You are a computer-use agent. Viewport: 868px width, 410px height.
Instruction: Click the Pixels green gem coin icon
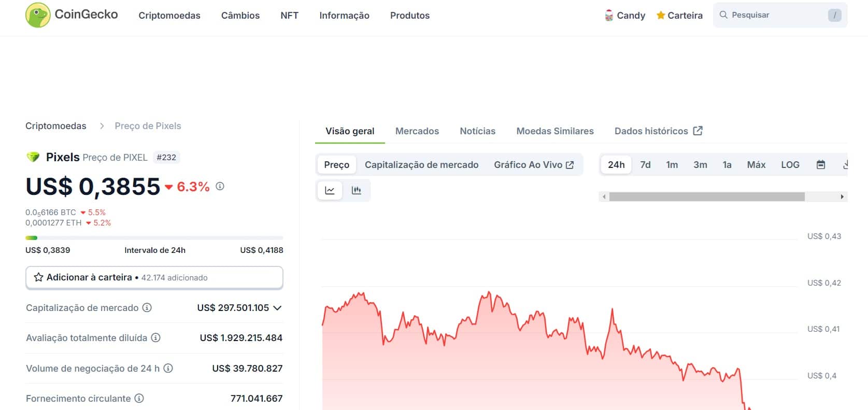click(x=33, y=157)
